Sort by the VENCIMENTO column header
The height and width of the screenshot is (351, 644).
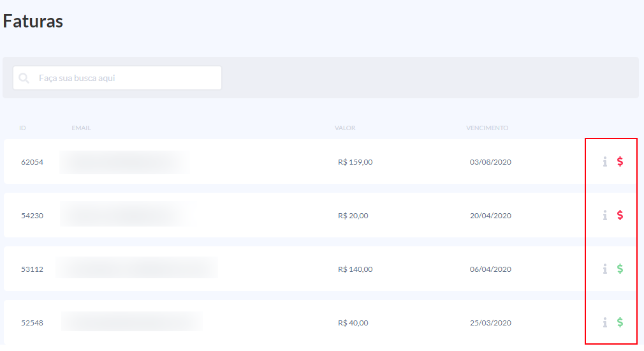point(487,128)
